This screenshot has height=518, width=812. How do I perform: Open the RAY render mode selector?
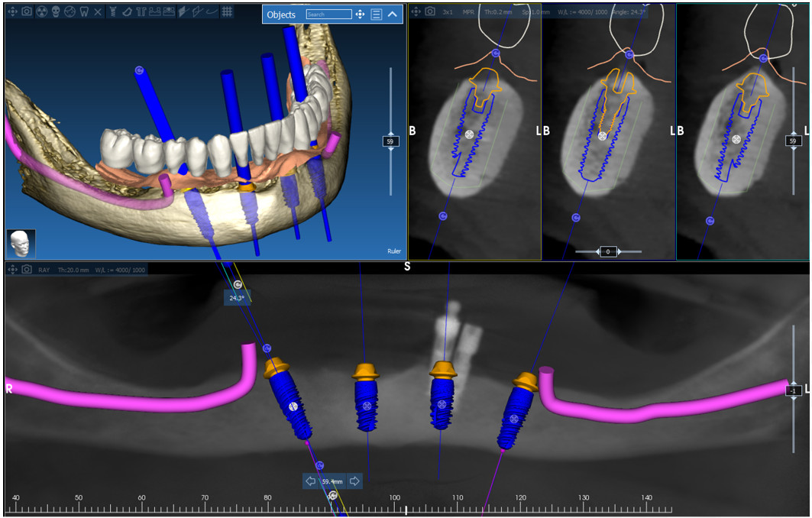coord(44,270)
